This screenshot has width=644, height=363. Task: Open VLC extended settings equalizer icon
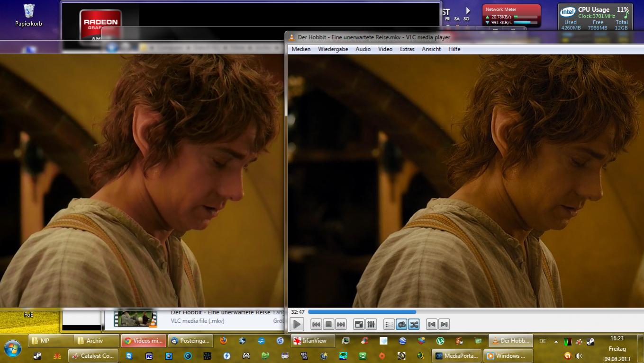pos(371,324)
